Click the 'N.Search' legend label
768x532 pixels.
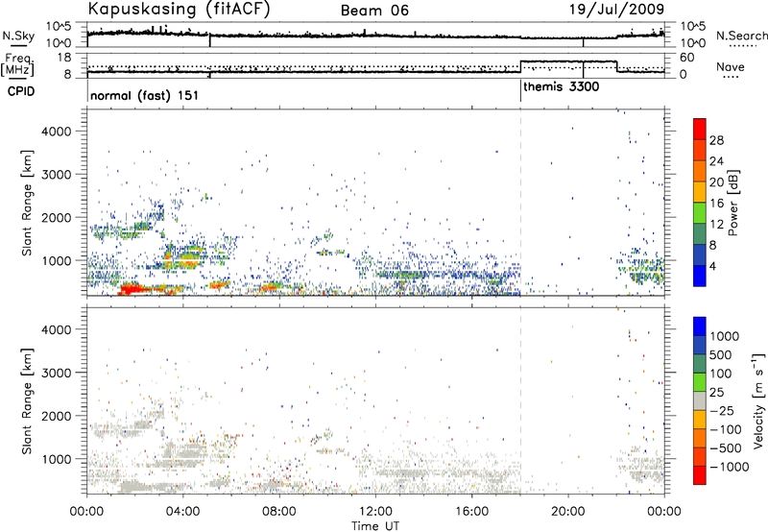(742, 36)
